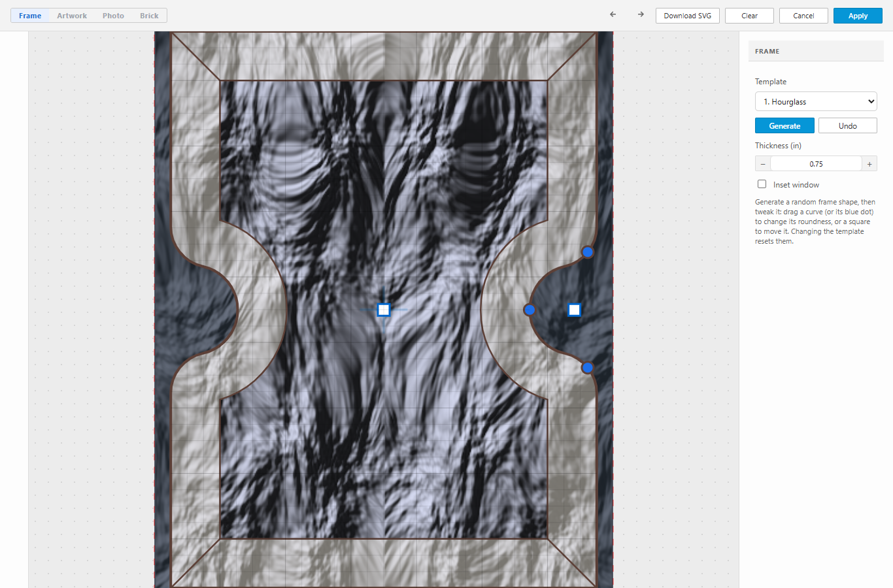This screenshot has height=588, width=893.
Task: Increase thickness with the plus button
Action: (869, 164)
